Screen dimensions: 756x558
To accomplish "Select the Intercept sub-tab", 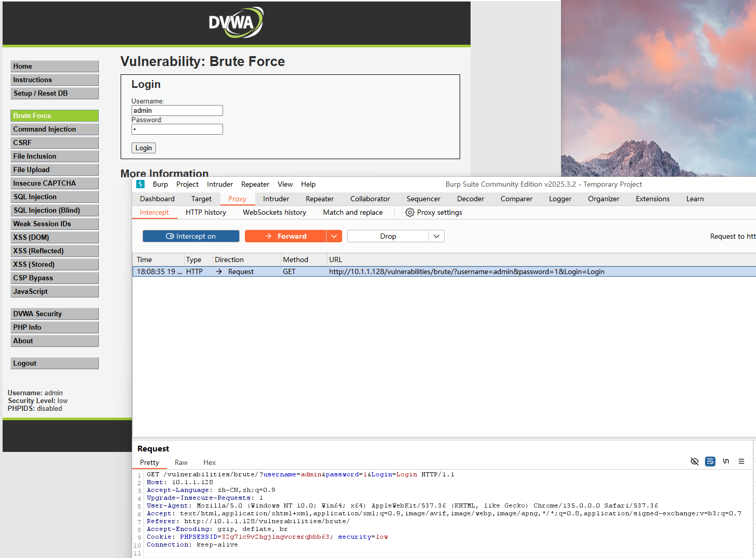I will pos(154,212).
